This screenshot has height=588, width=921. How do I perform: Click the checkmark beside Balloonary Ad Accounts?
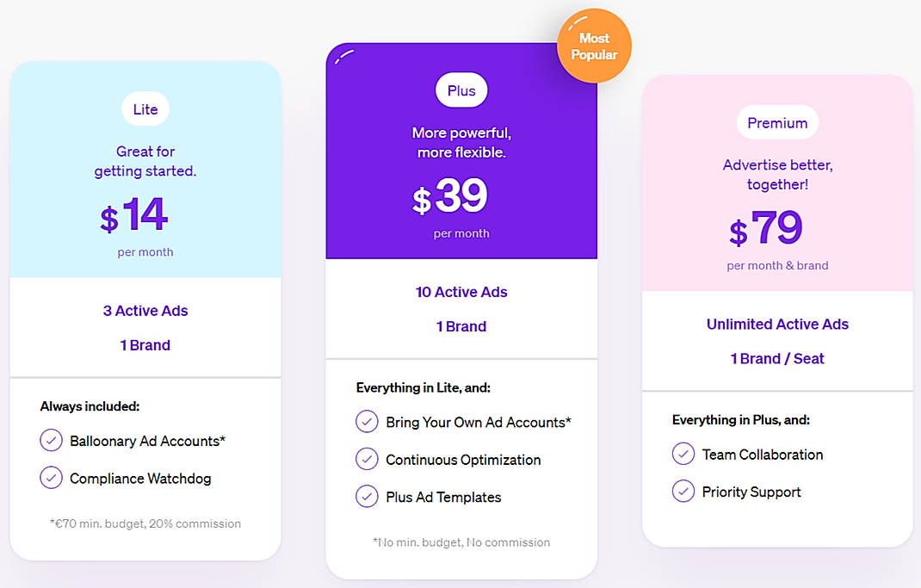(52, 441)
